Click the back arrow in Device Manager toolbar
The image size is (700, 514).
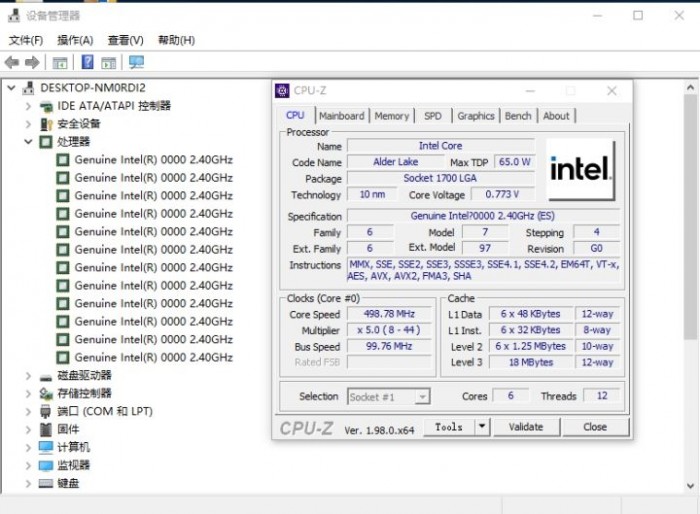point(12,63)
